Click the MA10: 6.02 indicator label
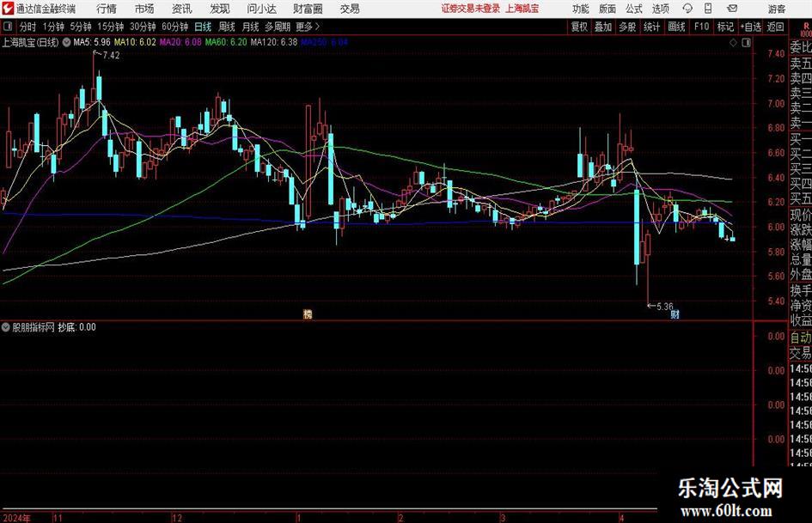 (135, 42)
